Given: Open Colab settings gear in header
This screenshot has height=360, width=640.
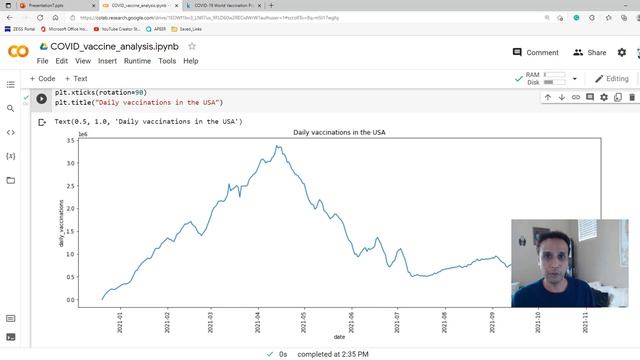Looking at the screenshot, I should 622,52.
